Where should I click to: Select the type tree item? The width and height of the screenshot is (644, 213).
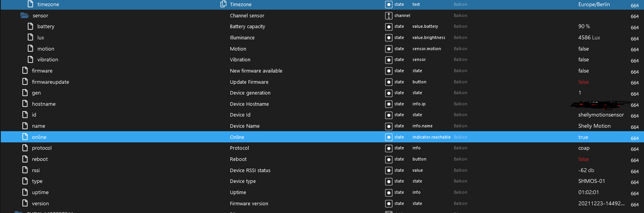pyautogui.click(x=37, y=181)
